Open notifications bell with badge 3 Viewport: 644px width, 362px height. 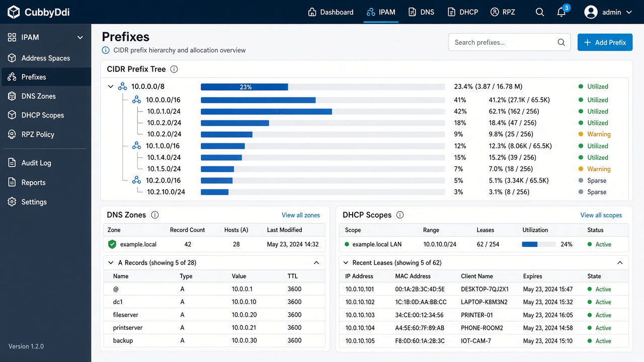click(561, 12)
